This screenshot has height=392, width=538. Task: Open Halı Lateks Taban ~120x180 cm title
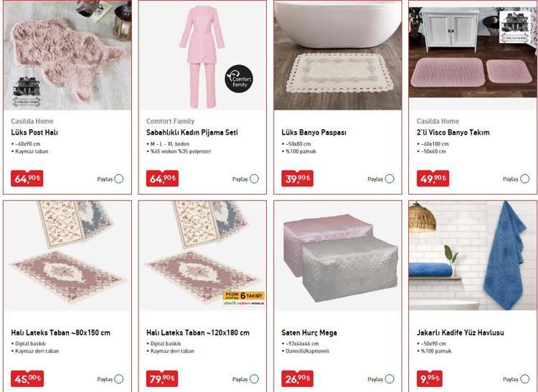click(x=198, y=333)
